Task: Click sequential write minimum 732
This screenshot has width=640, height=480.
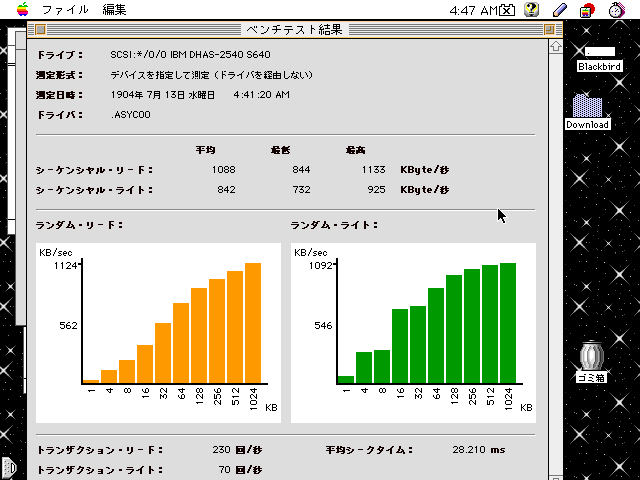Action: [x=301, y=189]
